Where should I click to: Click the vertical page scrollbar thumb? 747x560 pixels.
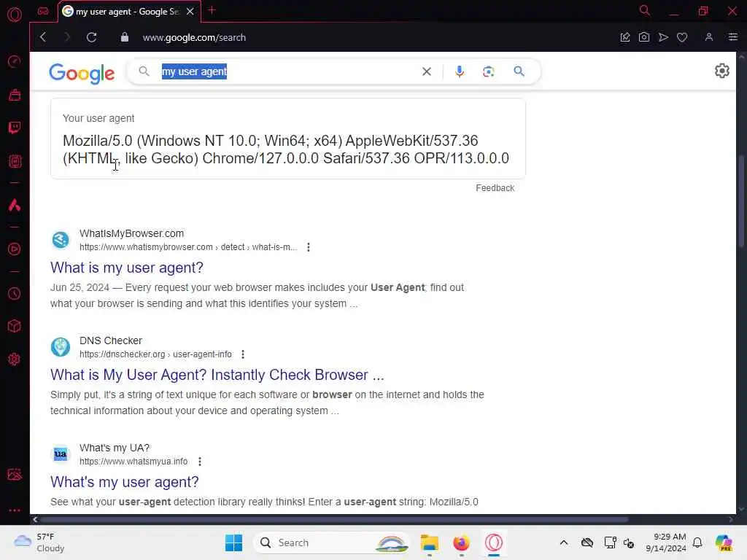click(x=741, y=200)
